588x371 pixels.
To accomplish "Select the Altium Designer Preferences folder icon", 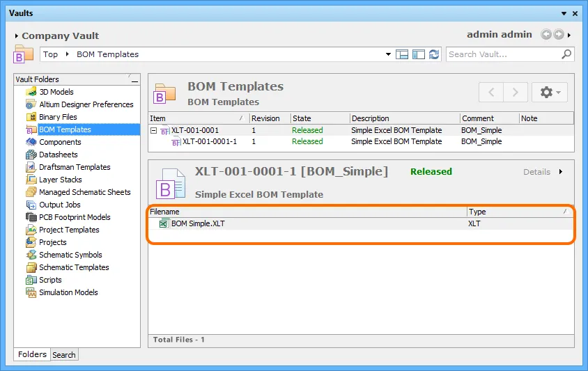I will (x=31, y=104).
